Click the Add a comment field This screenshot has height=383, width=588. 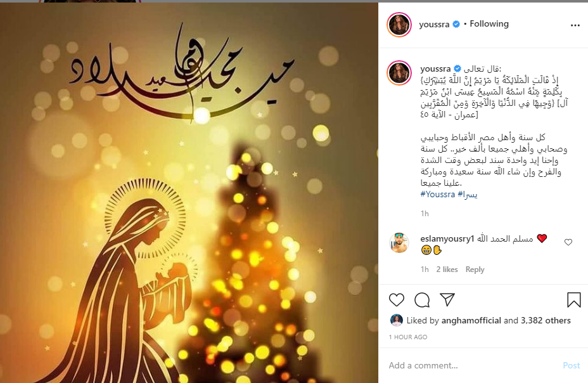pos(473,365)
